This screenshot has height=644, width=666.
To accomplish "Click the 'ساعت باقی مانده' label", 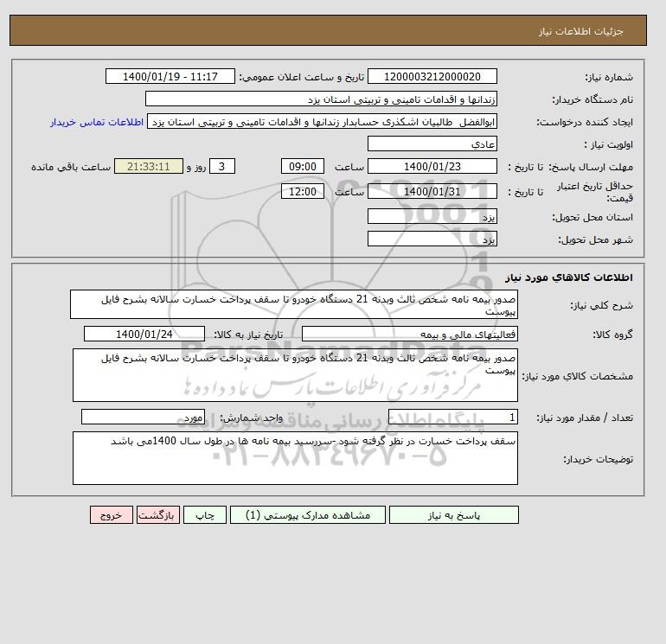I will pos(71,167).
